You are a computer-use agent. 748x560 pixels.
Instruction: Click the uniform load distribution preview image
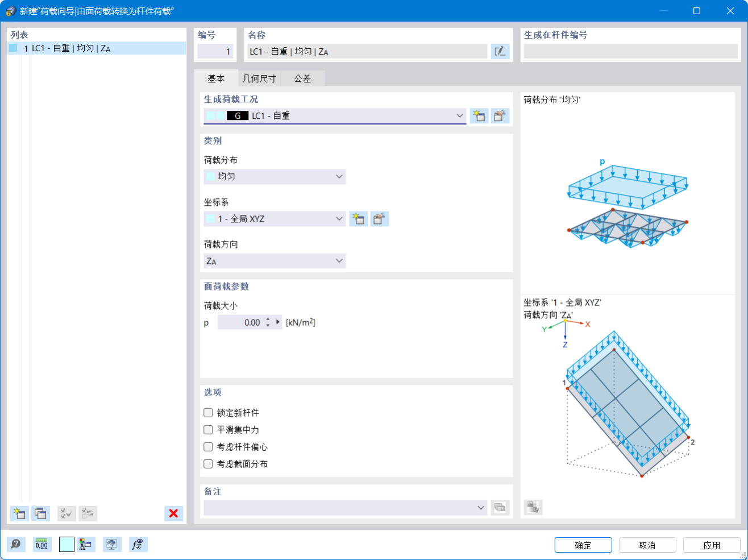pos(628,202)
